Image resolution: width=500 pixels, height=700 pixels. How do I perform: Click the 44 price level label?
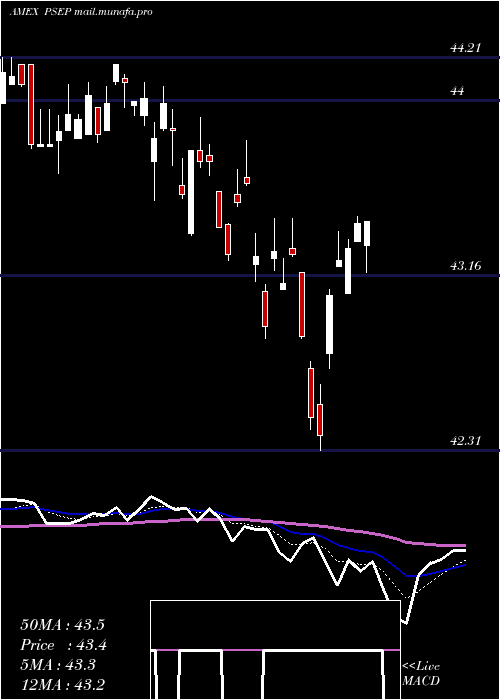pos(457,91)
